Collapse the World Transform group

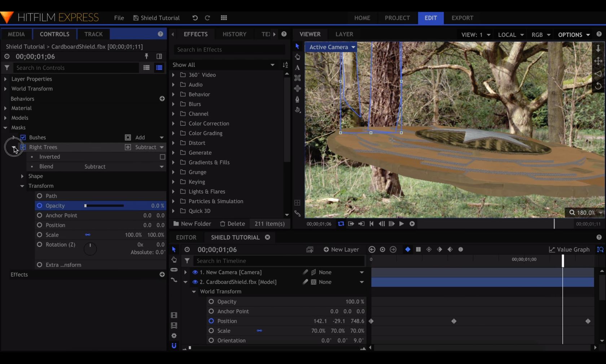[x=194, y=292]
